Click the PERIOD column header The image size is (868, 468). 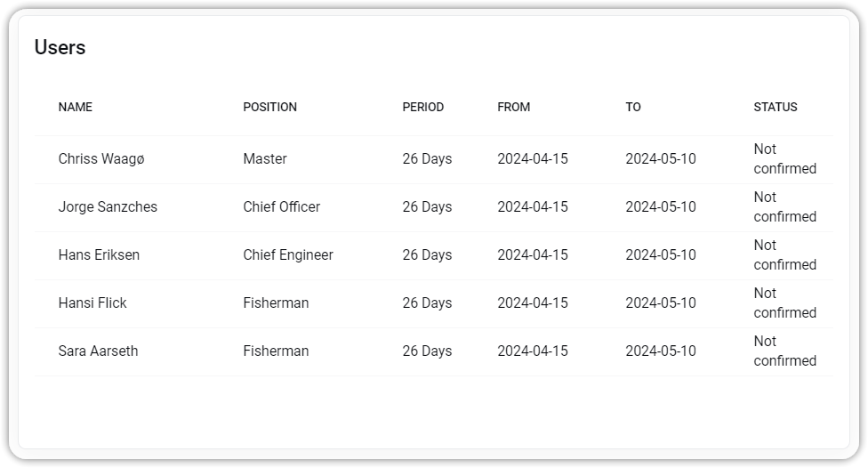[x=423, y=107]
